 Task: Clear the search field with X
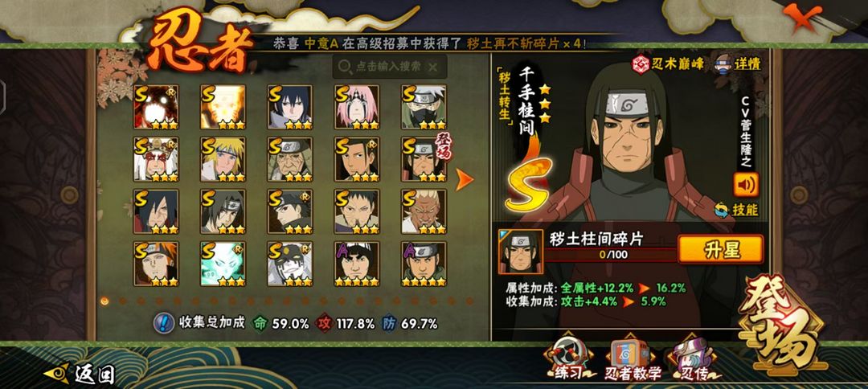[x=433, y=67]
